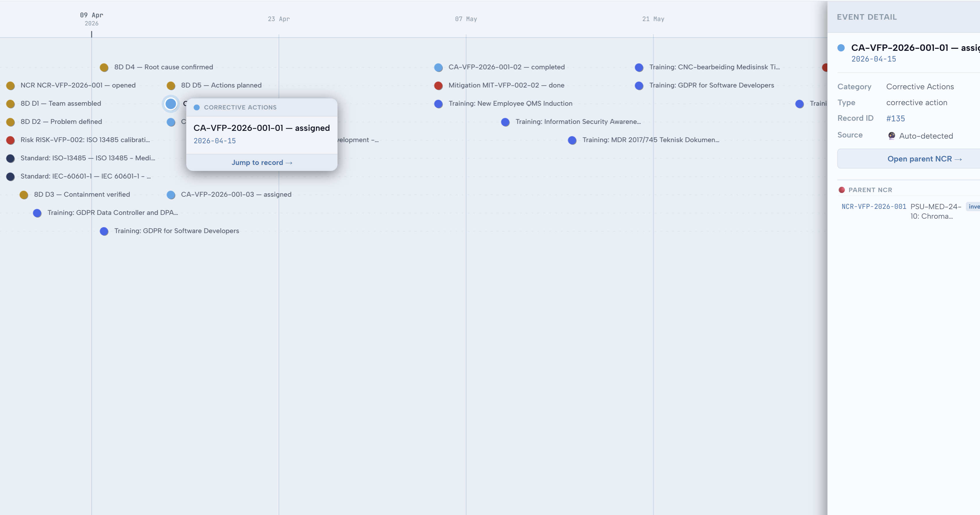
Task: Click CA-VFP-2026-001-01 assigned popup title
Action: pos(262,128)
